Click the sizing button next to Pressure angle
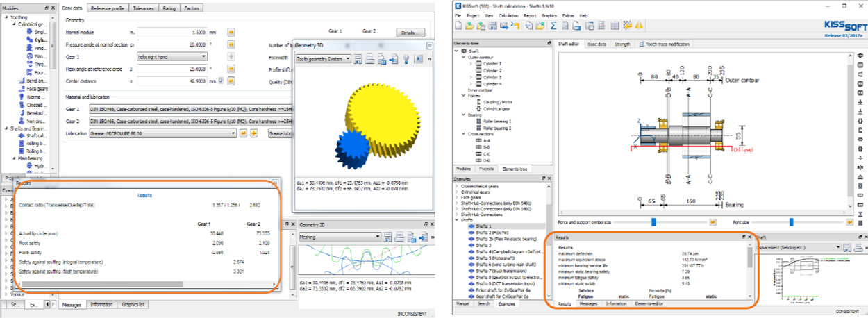The image size is (868, 318). 231,44
